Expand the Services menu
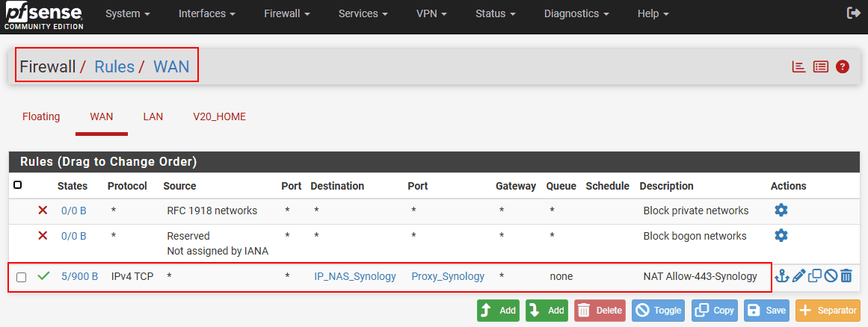 pyautogui.click(x=363, y=13)
